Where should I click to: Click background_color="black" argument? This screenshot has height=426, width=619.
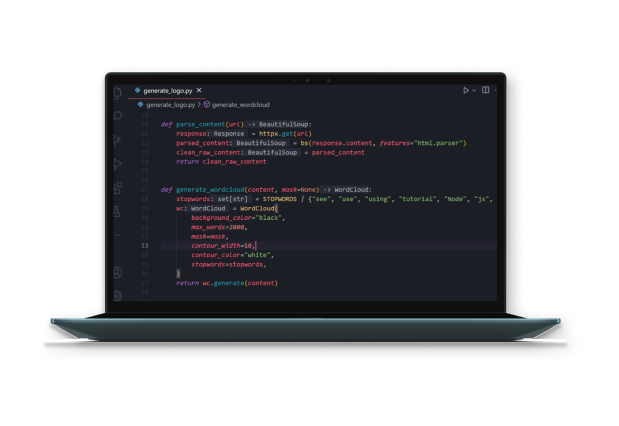pos(236,218)
